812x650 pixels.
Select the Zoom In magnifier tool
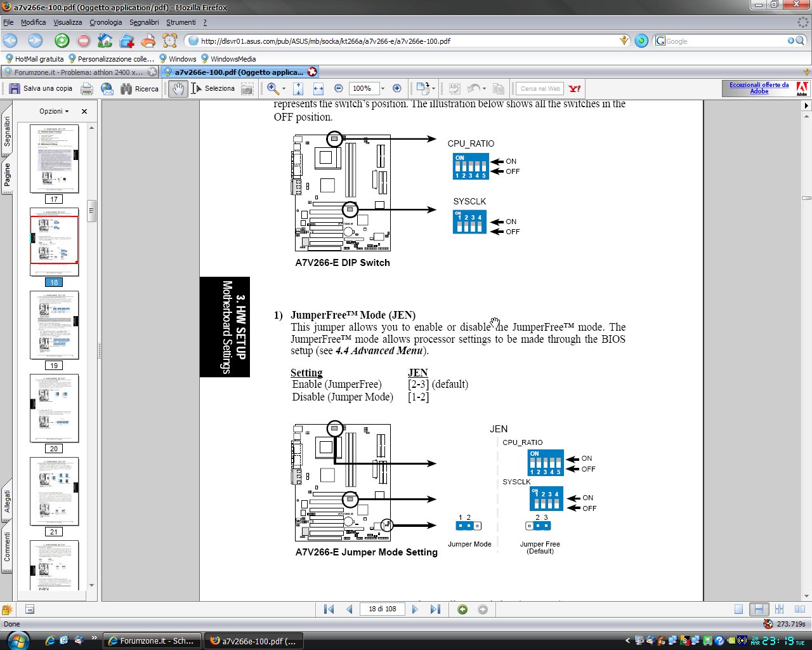click(x=272, y=89)
